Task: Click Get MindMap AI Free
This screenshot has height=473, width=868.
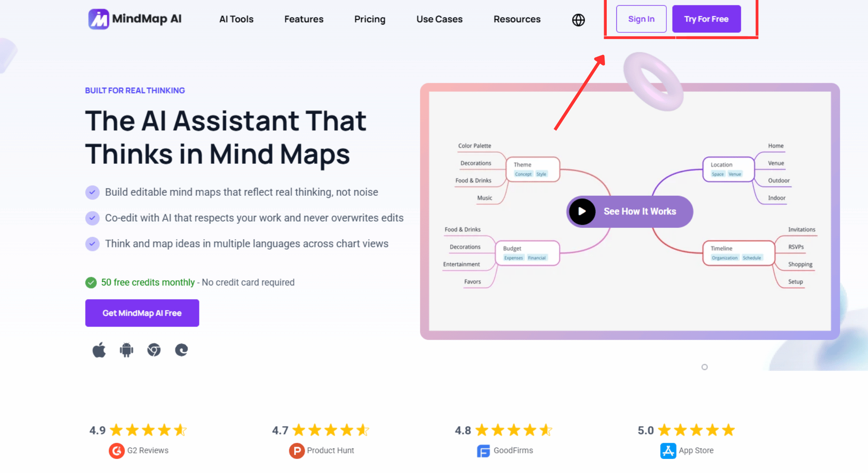Action: coord(142,313)
